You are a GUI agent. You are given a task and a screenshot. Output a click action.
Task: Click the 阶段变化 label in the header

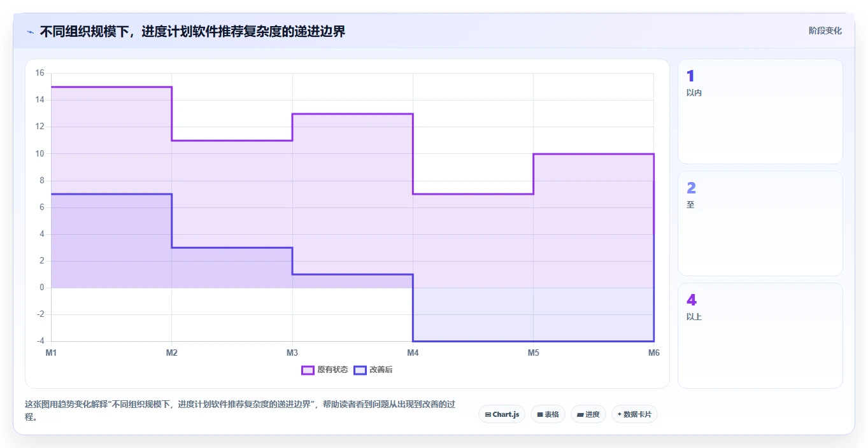[825, 31]
